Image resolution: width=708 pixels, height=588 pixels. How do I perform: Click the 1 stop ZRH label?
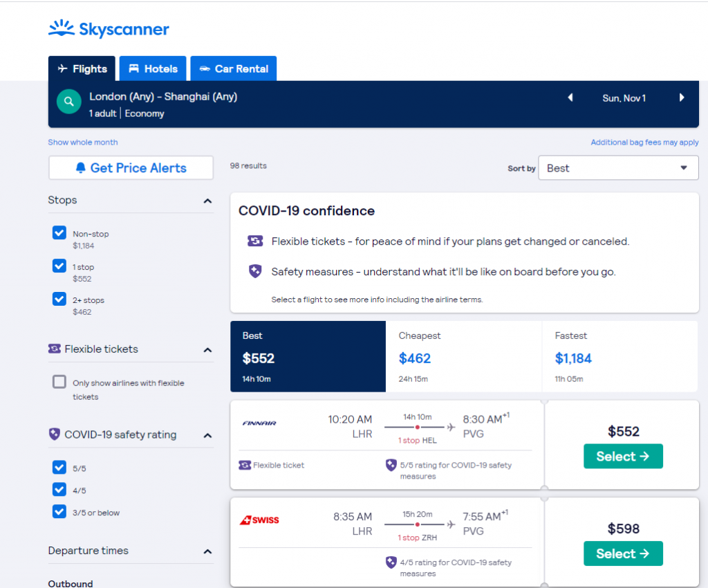[417, 538]
